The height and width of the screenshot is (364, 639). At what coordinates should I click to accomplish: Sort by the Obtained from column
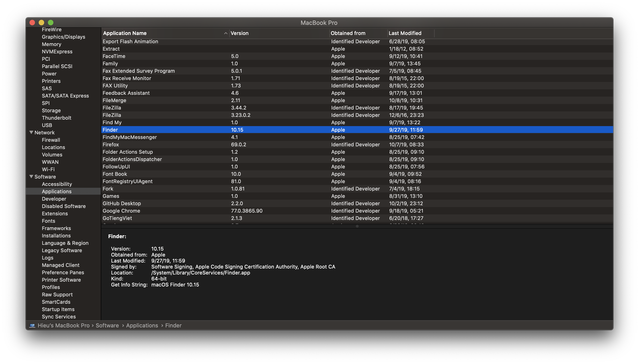point(358,33)
